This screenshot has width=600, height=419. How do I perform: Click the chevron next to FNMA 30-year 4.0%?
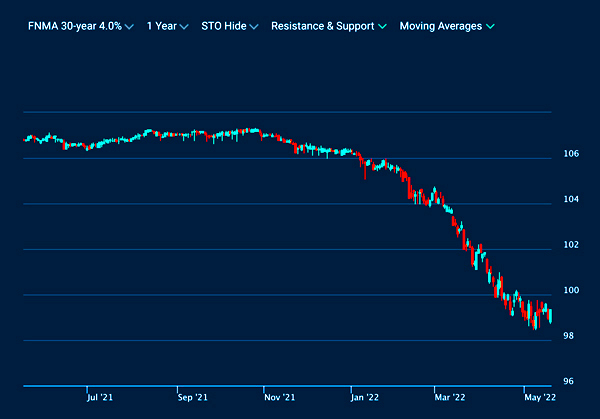130,27
